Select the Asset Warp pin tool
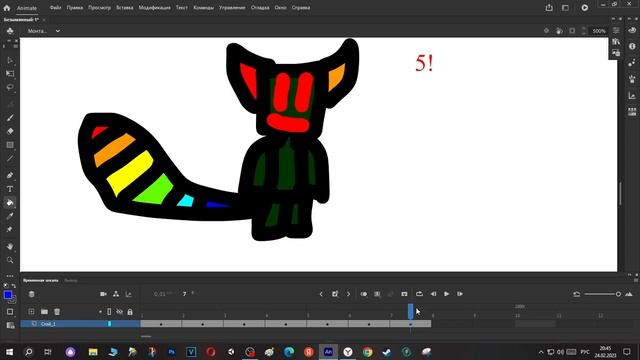 coord(10,229)
